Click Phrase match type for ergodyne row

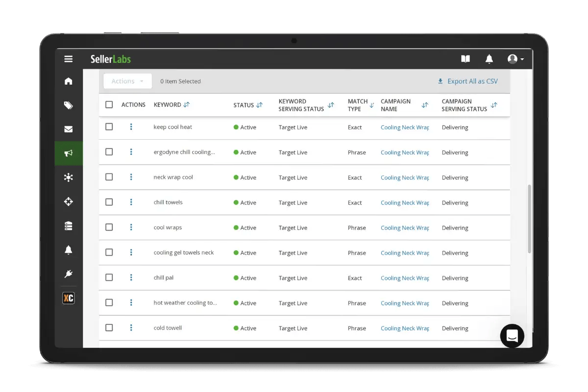tap(357, 152)
